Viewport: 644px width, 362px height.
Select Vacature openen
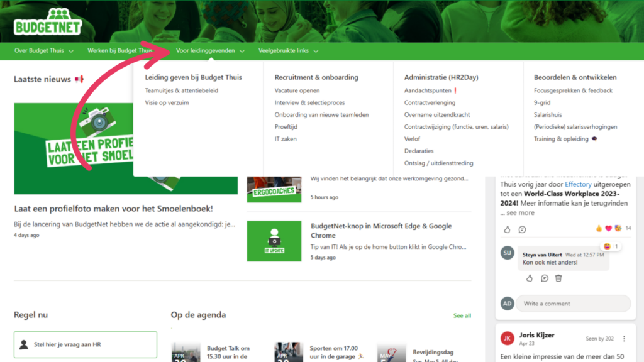pyautogui.click(x=297, y=90)
